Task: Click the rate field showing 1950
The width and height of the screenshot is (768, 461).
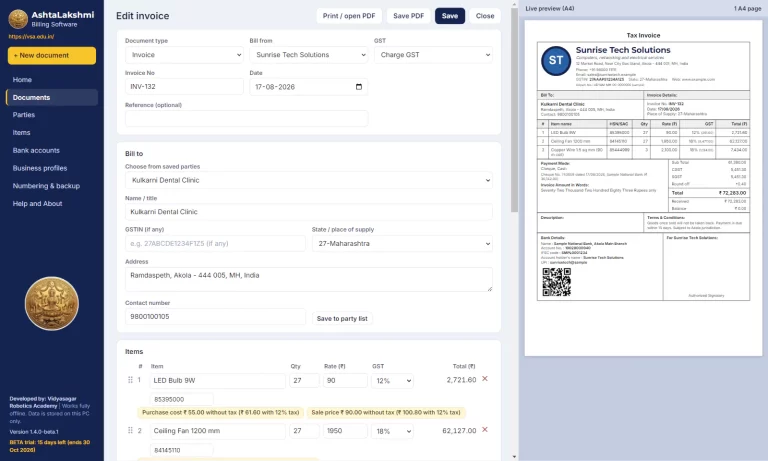Action: pyautogui.click(x=345, y=431)
